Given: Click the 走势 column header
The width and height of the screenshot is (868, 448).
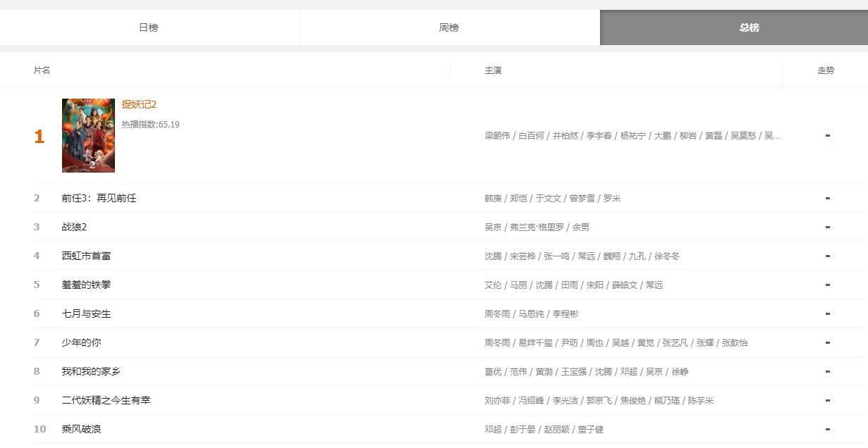Looking at the screenshot, I should click(x=826, y=70).
